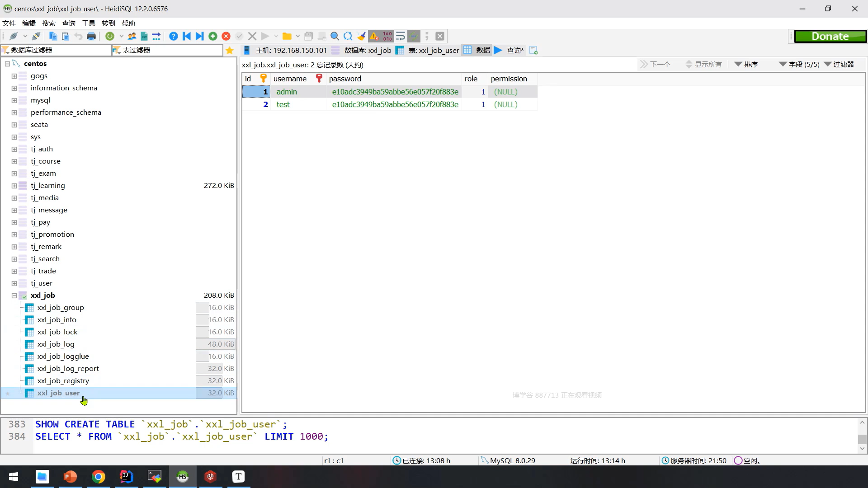Expand the tj_learning database node
The width and height of the screenshot is (868, 488).
(x=14, y=186)
